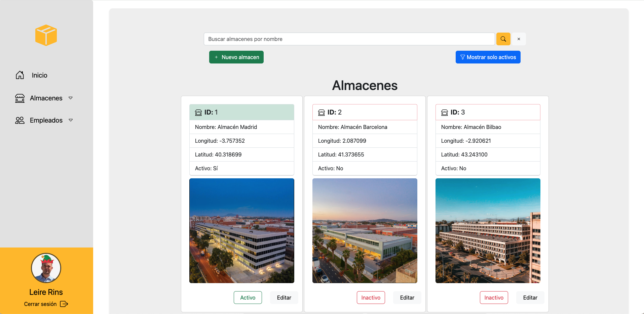
Task: Edit Almacén Bilbao with its Editar button
Action: pos(530,298)
